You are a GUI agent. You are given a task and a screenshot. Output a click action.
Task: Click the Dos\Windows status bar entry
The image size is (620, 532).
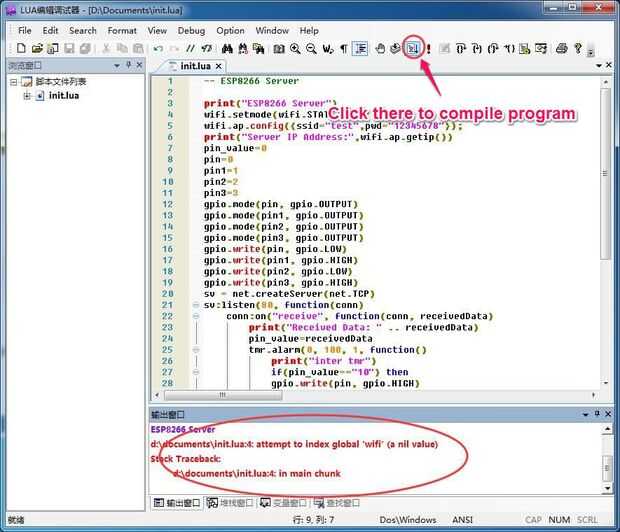tap(408, 520)
